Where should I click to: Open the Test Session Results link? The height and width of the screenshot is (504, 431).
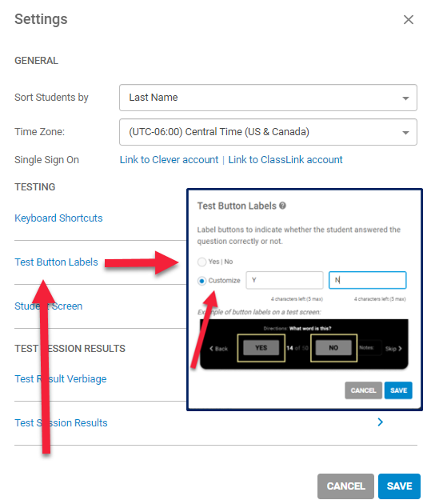click(x=61, y=423)
